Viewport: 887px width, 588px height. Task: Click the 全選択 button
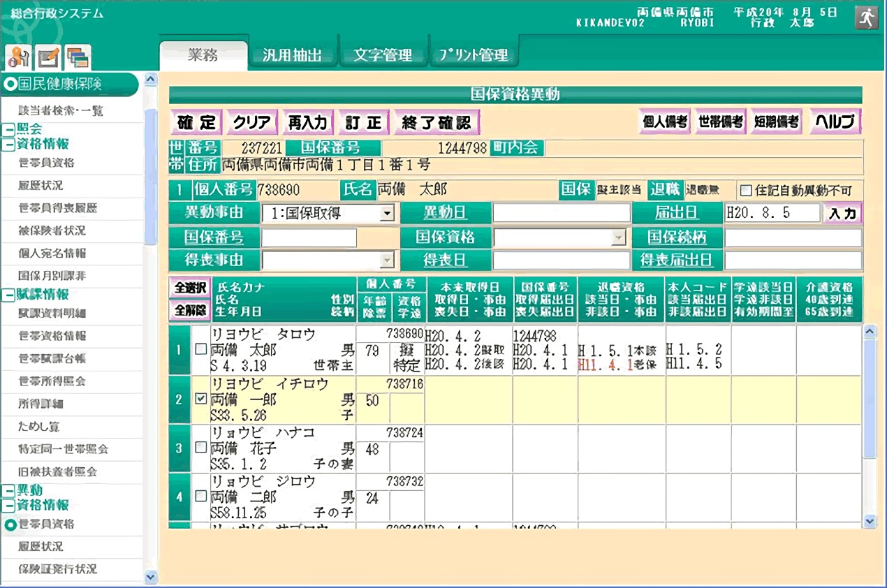pyautogui.click(x=189, y=288)
